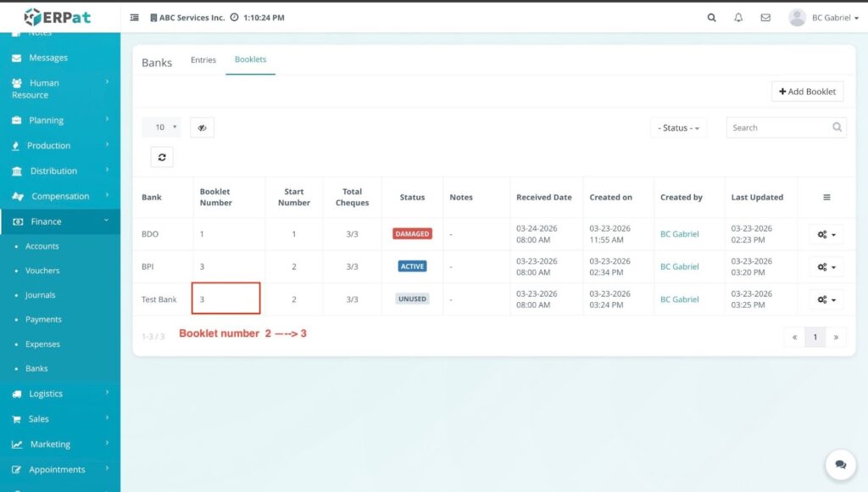This screenshot has width=868, height=492.
Task: Open page size dropdown showing 10
Action: (x=161, y=127)
